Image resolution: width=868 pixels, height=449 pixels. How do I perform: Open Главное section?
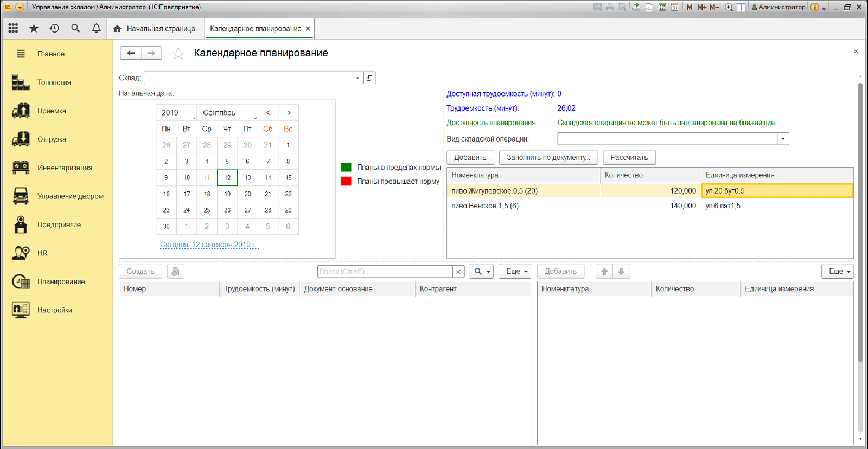click(x=58, y=54)
